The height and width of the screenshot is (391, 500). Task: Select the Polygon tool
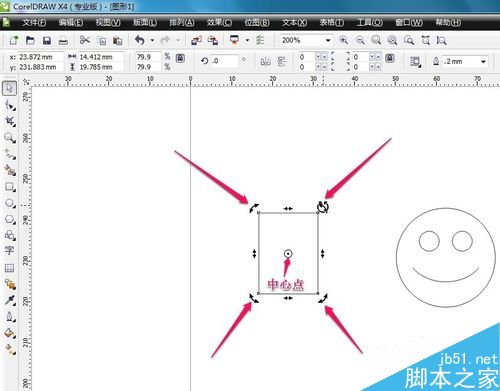coord(10,219)
